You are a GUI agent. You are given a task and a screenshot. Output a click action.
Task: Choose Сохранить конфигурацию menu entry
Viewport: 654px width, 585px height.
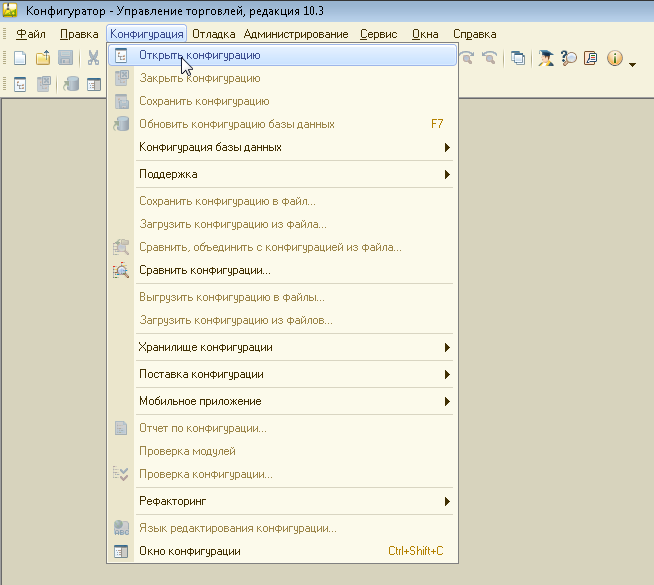tap(282, 101)
